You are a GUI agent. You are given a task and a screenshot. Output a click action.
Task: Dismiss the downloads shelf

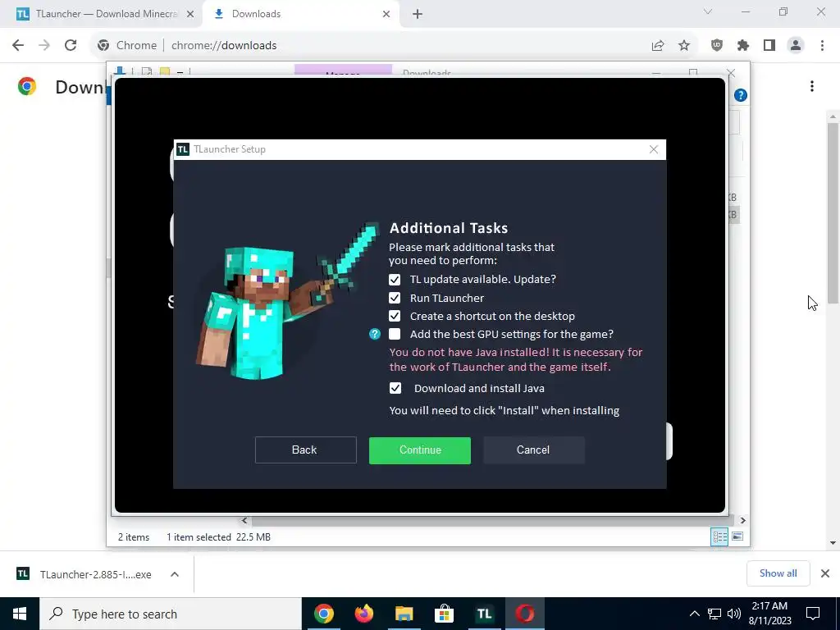coord(825,573)
